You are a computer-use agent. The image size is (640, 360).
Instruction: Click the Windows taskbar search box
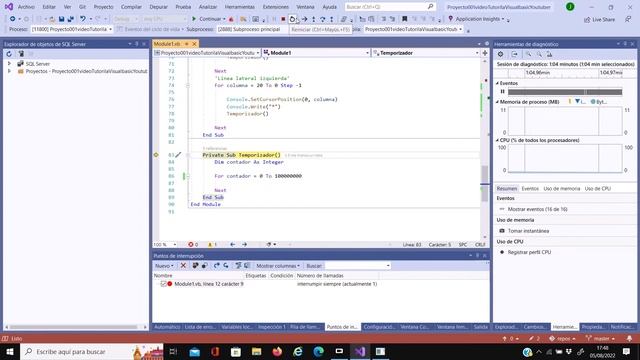coord(92,351)
